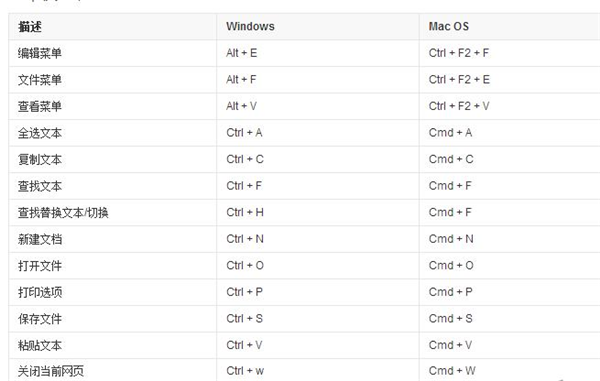The width and height of the screenshot is (600, 381).
Task: Select the Cmd + O Mac cell
Action: click(451, 265)
